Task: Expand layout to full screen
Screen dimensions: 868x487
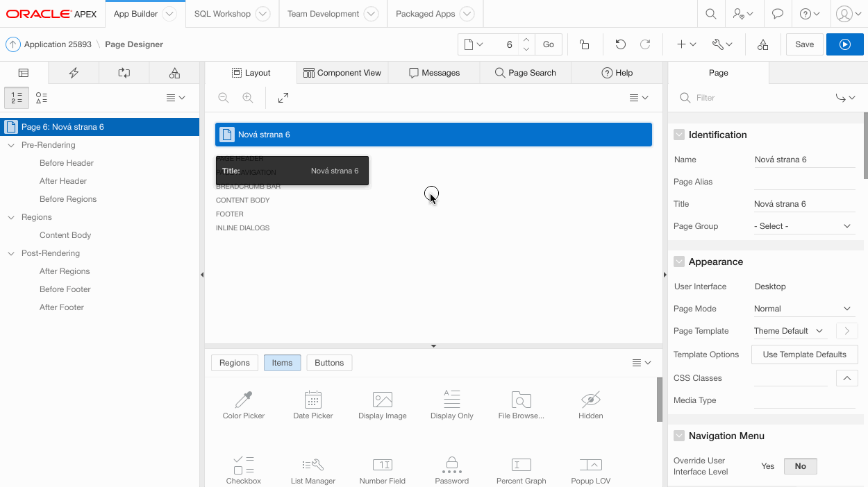Action: (283, 99)
